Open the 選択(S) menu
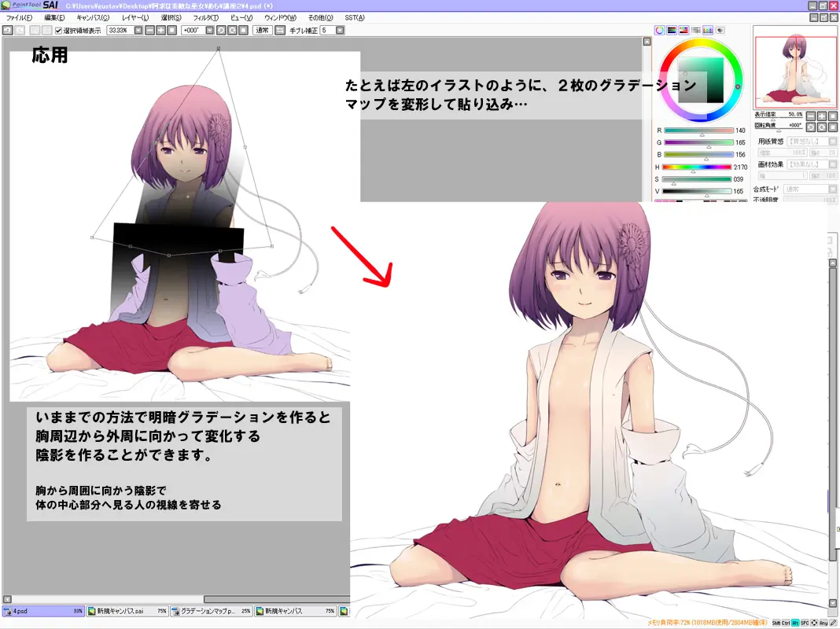The width and height of the screenshot is (840, 629). click(171, 17)
